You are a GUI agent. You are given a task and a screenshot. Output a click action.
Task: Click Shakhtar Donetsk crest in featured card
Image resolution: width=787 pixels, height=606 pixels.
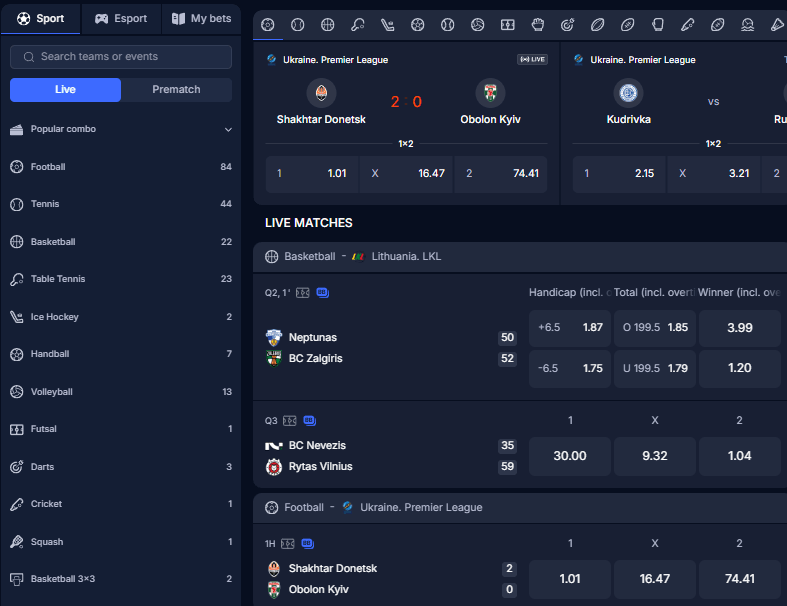[x=321, y=93]
